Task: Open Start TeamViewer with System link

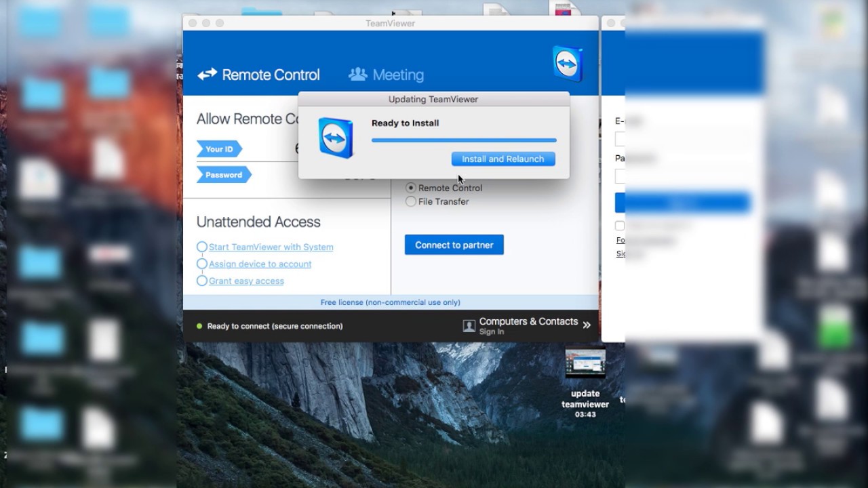Action: pos(271,247)
